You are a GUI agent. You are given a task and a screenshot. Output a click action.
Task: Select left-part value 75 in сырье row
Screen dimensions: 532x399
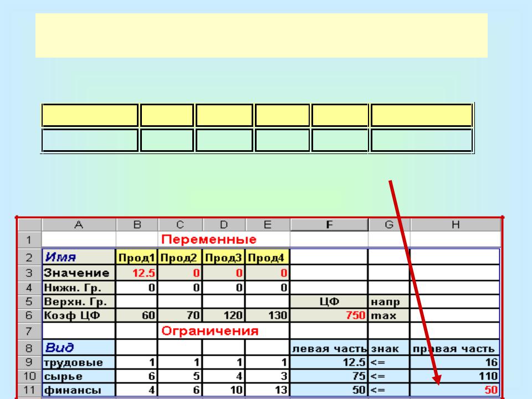(329, 376)
